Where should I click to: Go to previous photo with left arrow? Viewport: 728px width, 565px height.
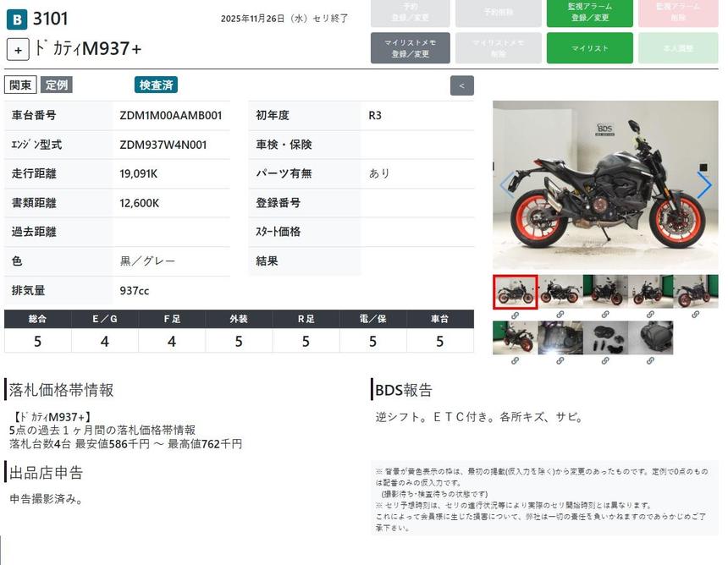(x=506, y=185)
